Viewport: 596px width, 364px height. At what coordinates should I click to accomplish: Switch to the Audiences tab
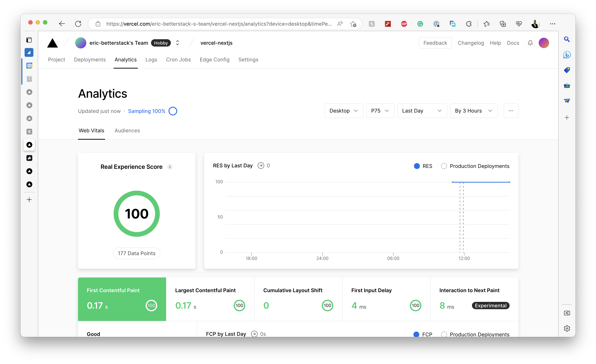point(127,130)
